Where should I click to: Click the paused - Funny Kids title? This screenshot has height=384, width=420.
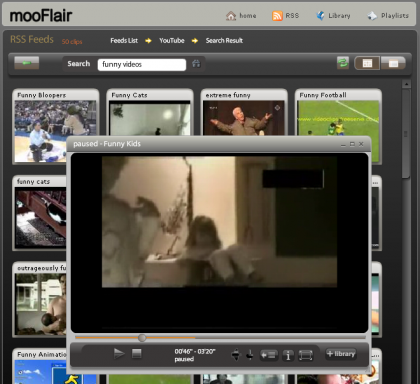point(107,144)
